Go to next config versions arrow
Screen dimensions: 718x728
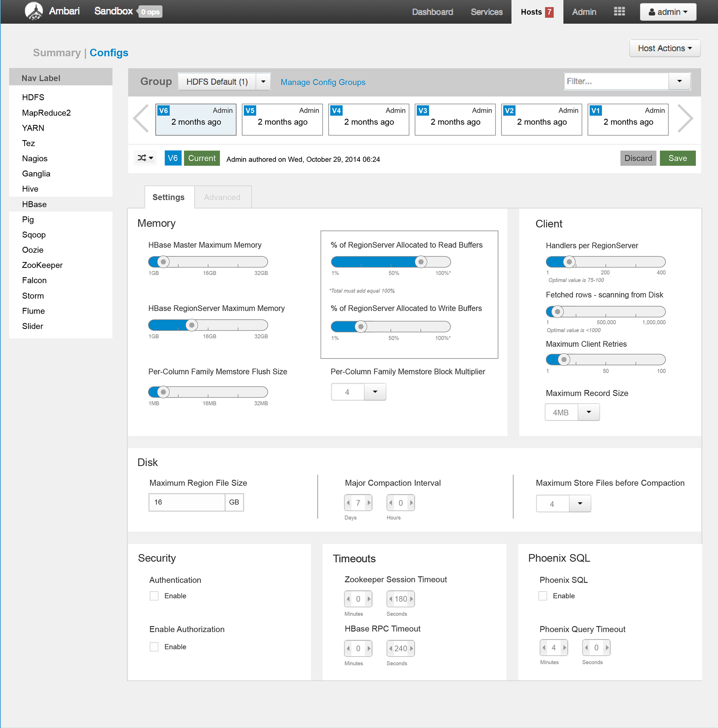[685, 118]
